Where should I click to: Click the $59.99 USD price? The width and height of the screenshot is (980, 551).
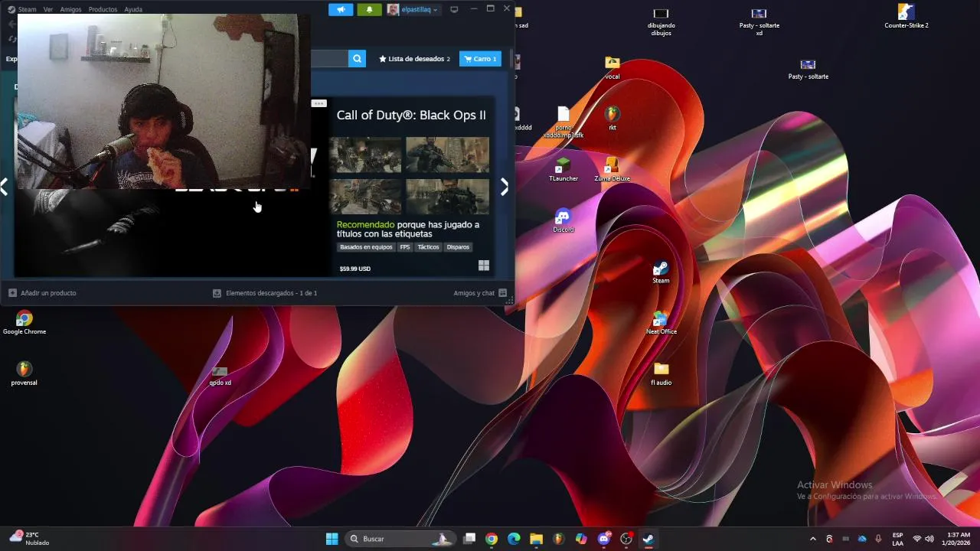pos(355,269)
